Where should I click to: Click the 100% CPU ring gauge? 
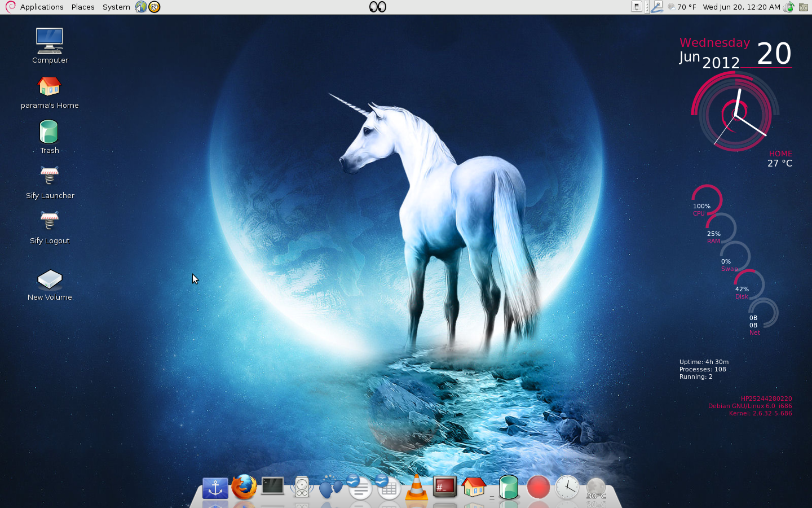click(707, 200)
